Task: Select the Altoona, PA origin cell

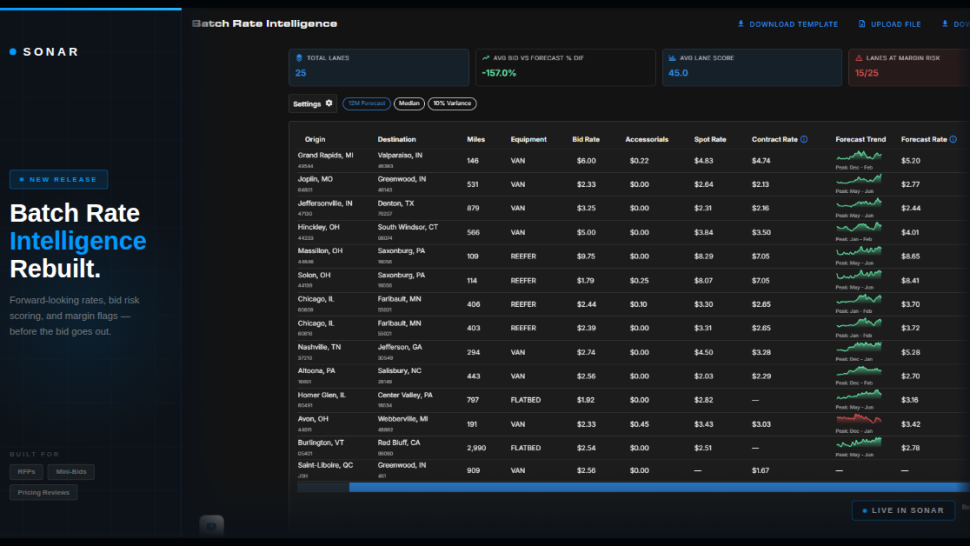Action: click(x=316, y=371)
